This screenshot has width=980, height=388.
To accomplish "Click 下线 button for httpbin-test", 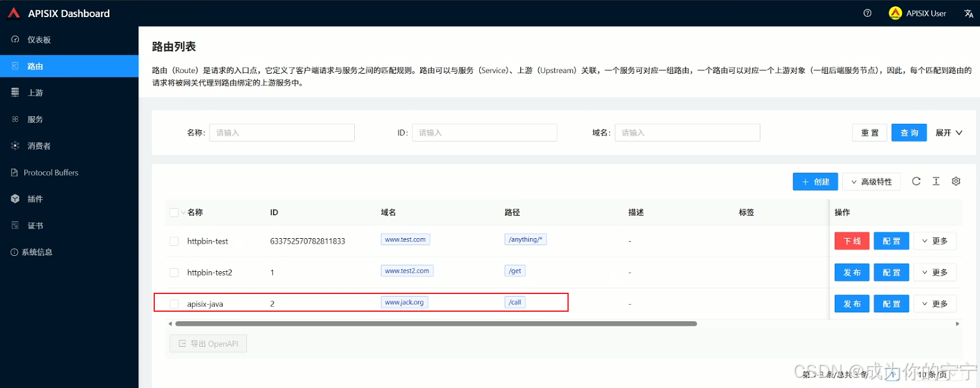I will tap(852, 241).
